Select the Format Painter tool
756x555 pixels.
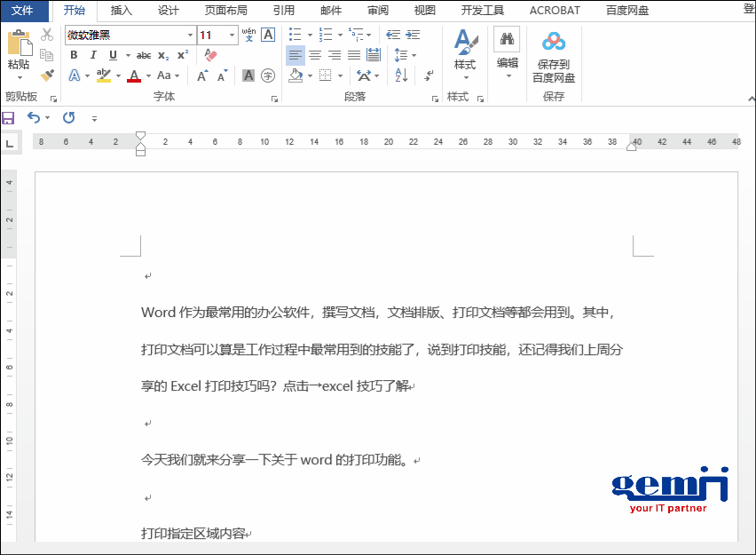click(48, 74)
